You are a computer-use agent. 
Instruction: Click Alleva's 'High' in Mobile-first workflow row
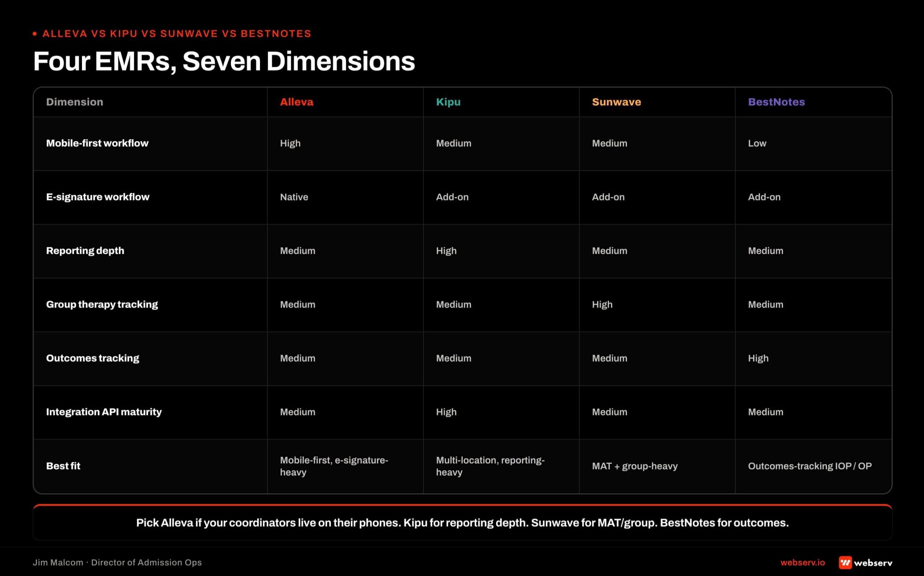290,144
